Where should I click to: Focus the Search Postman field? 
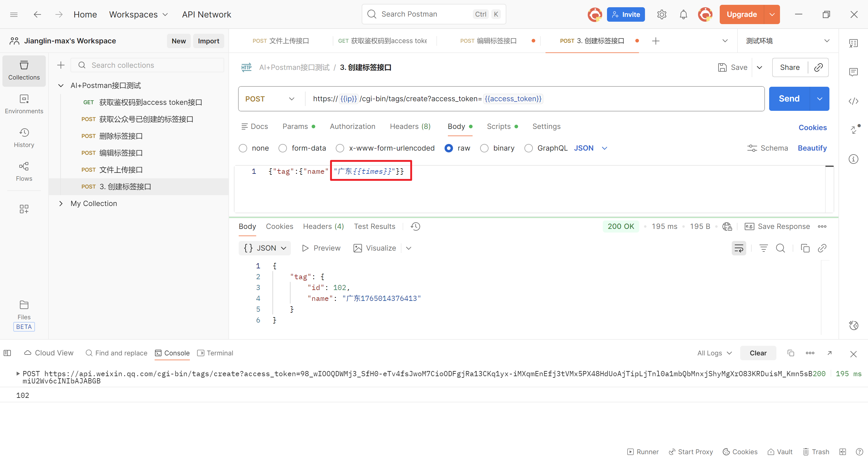point(434,14)
